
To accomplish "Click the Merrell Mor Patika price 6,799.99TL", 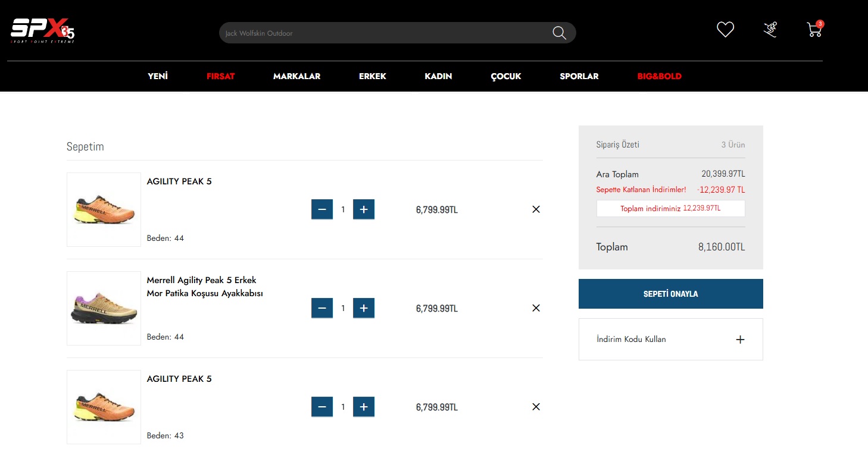I will [437, 308].
